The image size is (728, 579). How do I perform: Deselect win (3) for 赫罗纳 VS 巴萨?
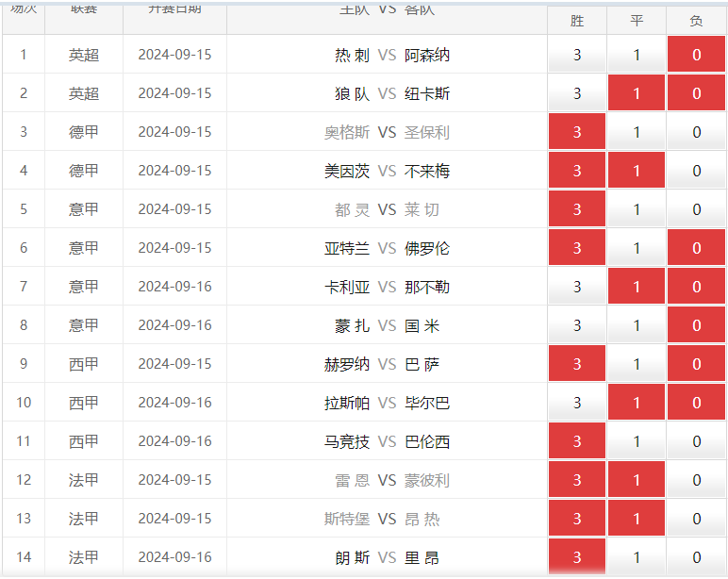577,364
